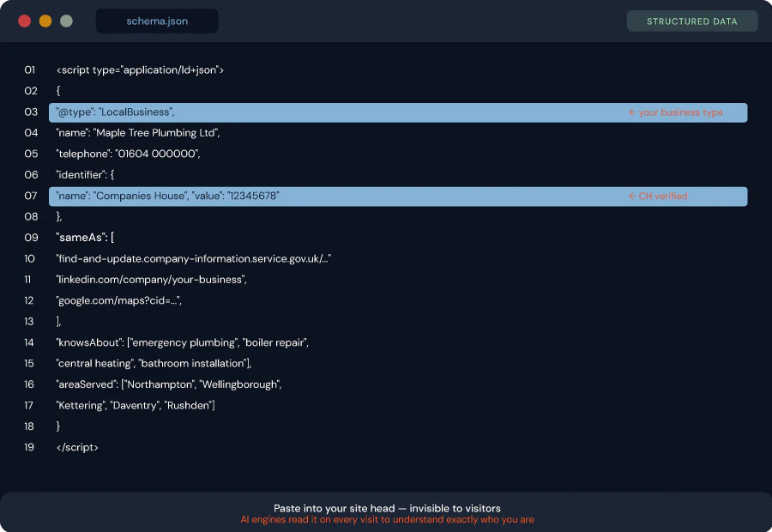Click line number 03 in the gutter
772x532 pixels.
pyautogui.click(x=31, y=112)
